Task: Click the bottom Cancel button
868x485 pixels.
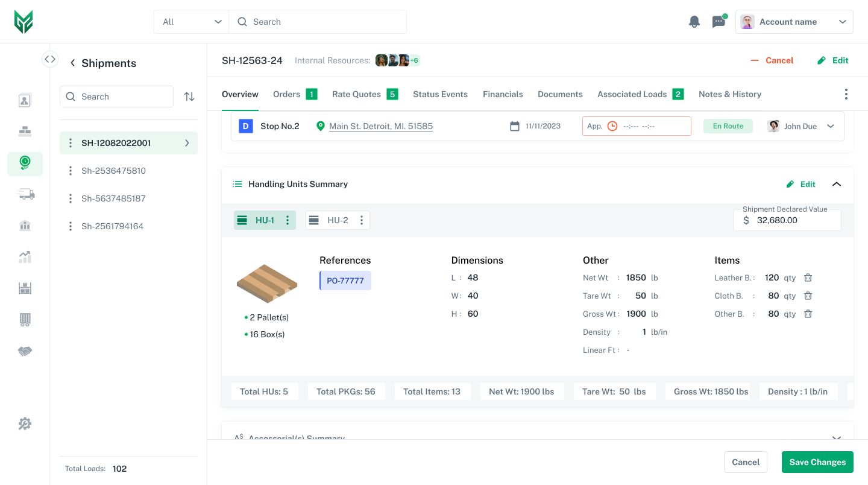Action: point(746,462)
